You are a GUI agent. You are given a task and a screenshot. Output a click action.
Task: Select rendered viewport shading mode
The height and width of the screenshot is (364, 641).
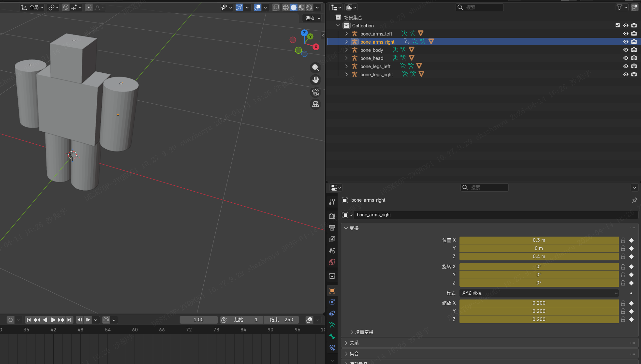point(309,7)
